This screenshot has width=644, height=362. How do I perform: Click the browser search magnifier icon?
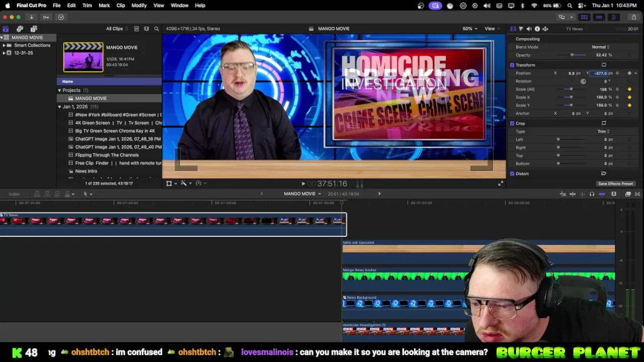click(156, 29)
